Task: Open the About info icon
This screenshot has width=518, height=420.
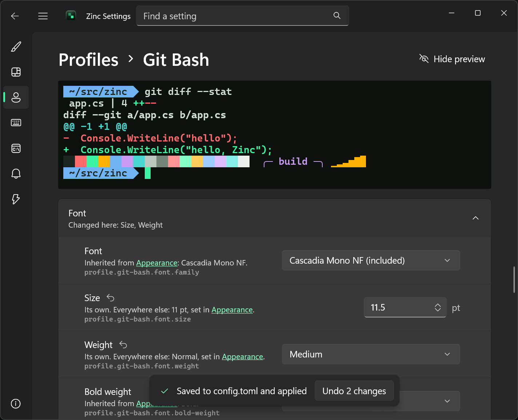Action: [x=16, y=404]
